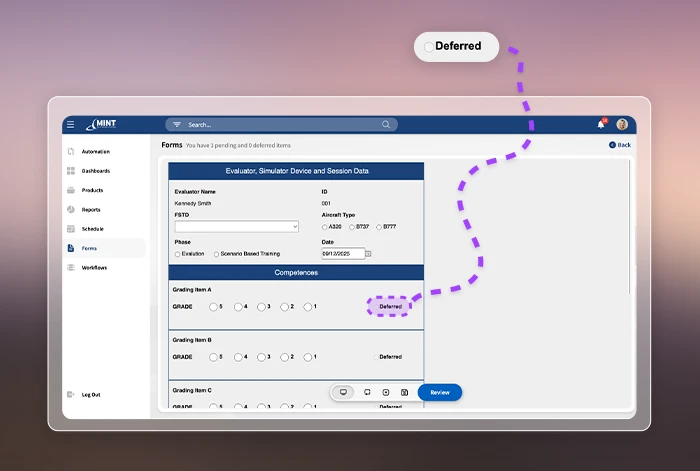The height and width of the screenshot is (471, 700).
Task: Click the Back arrow icon
Action: coord(612,145)
